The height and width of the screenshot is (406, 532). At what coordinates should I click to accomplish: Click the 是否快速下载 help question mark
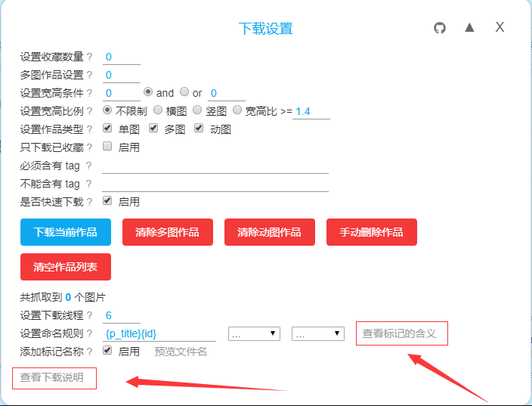tap(89, 202)
